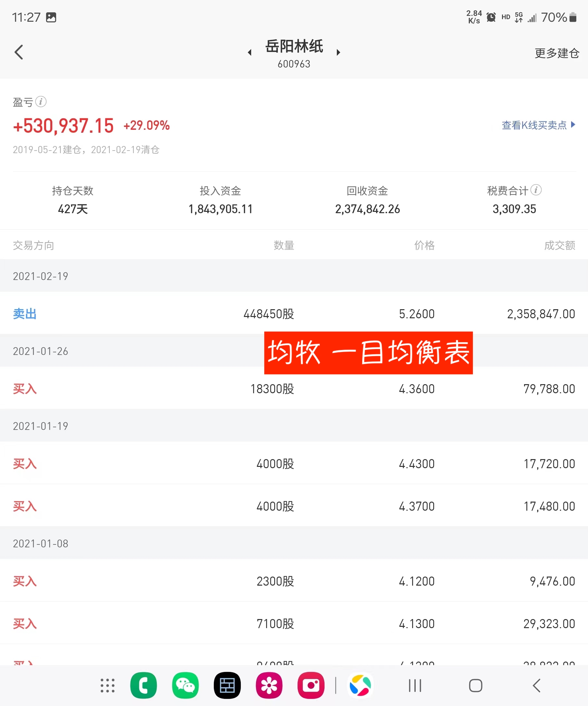This screenshot has width=588, height=706.
Task: Tap the triangle beside 查看K线买卖点
Action: [573, 125]
